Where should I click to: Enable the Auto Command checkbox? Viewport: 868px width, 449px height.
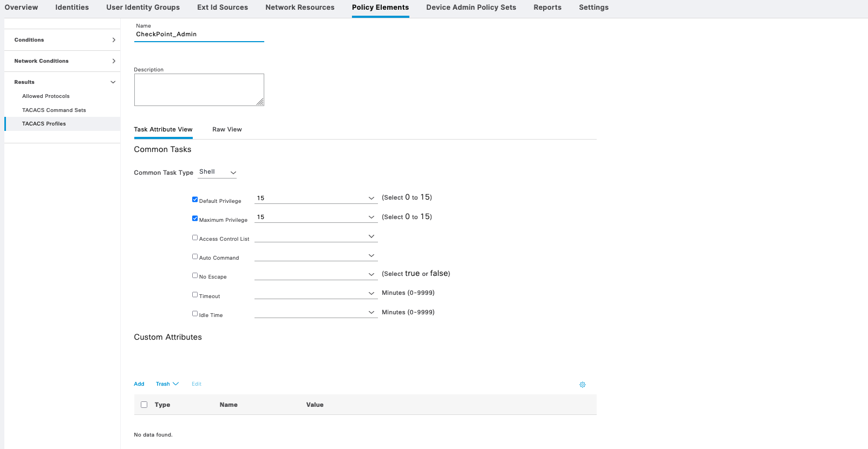(x=195, y=256)
